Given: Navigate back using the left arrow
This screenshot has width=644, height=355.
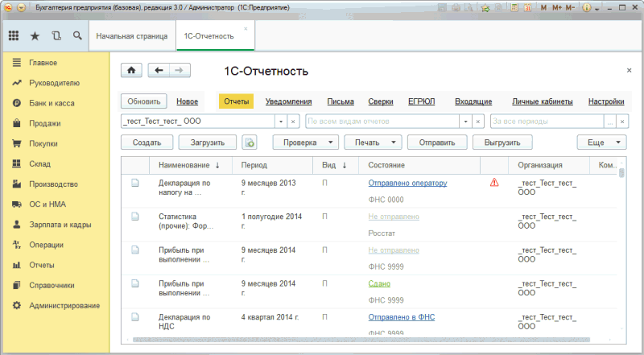Looking at the screenshot, I should 159,71.
